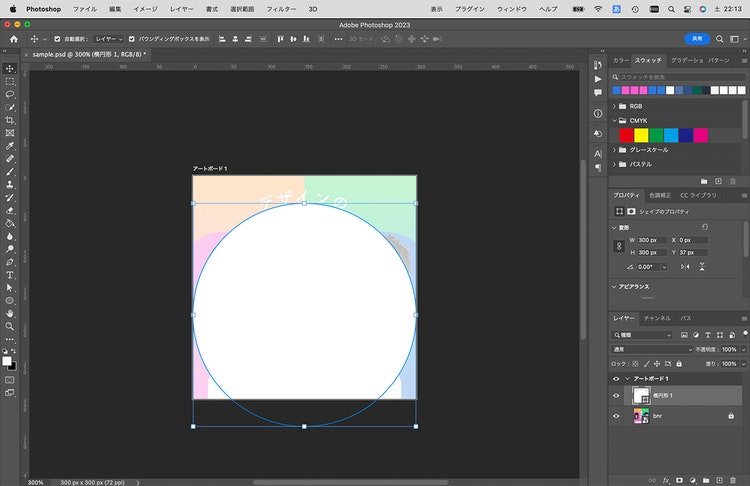
Task: Select the Path Selection tool
Action: tap(10, 288)
